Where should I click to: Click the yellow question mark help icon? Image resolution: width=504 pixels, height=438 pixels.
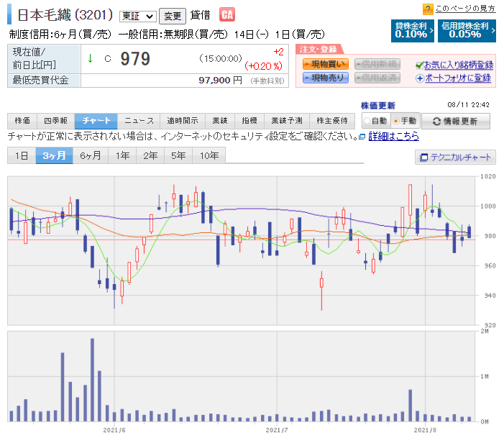[428, 9]
